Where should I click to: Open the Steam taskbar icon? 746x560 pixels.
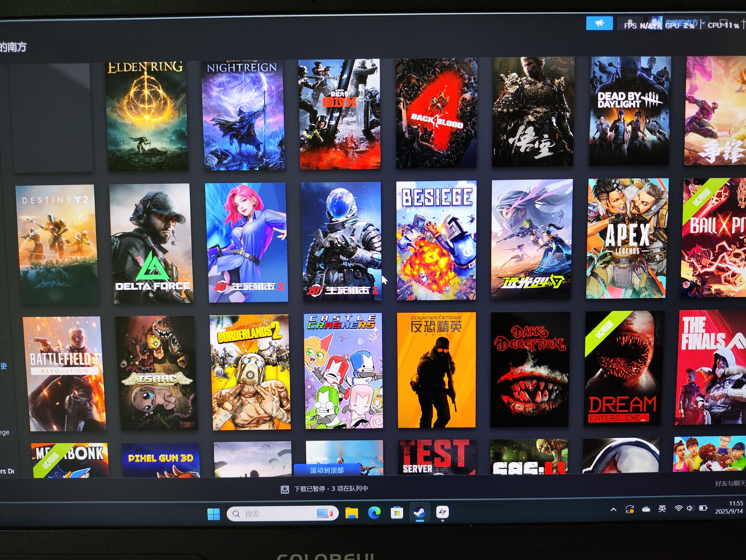(419, 513)
